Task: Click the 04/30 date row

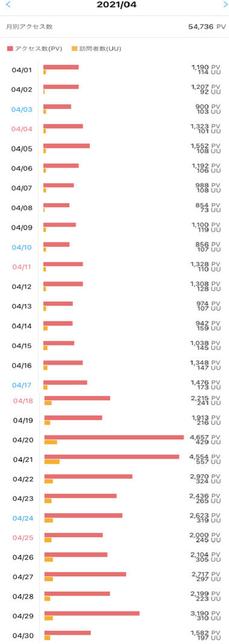Action: pyautogui.click(x=114, y=635)
